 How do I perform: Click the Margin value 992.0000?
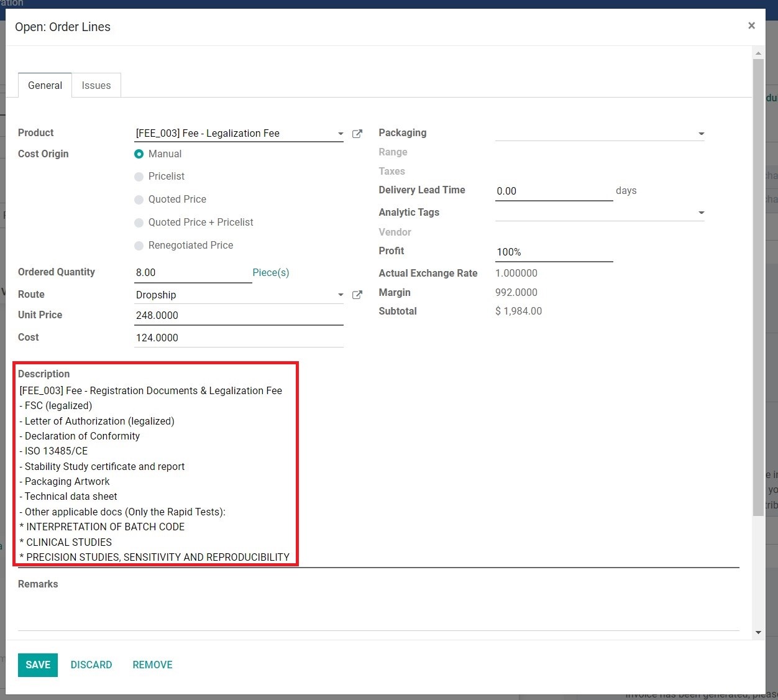pos(516,292)
